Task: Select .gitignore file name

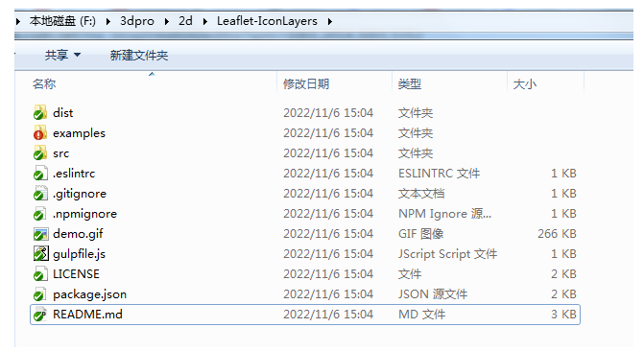Action: coord(80,194)
